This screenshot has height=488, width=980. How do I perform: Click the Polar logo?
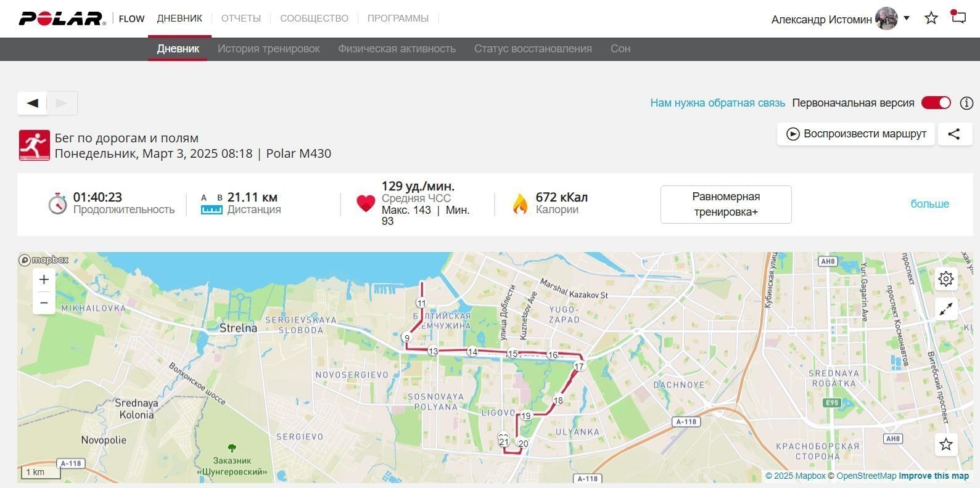[62, 18]
